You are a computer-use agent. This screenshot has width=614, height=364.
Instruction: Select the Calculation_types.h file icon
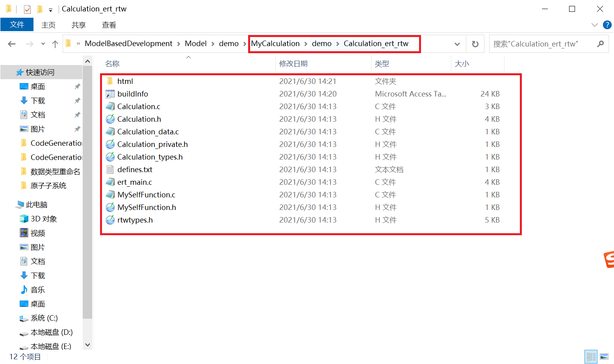[110, 157]
